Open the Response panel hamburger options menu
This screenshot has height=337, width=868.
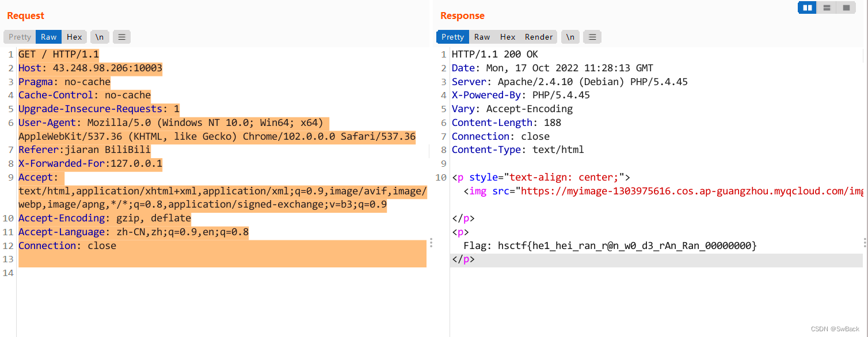pyautogui.click(x=592, y=37)
